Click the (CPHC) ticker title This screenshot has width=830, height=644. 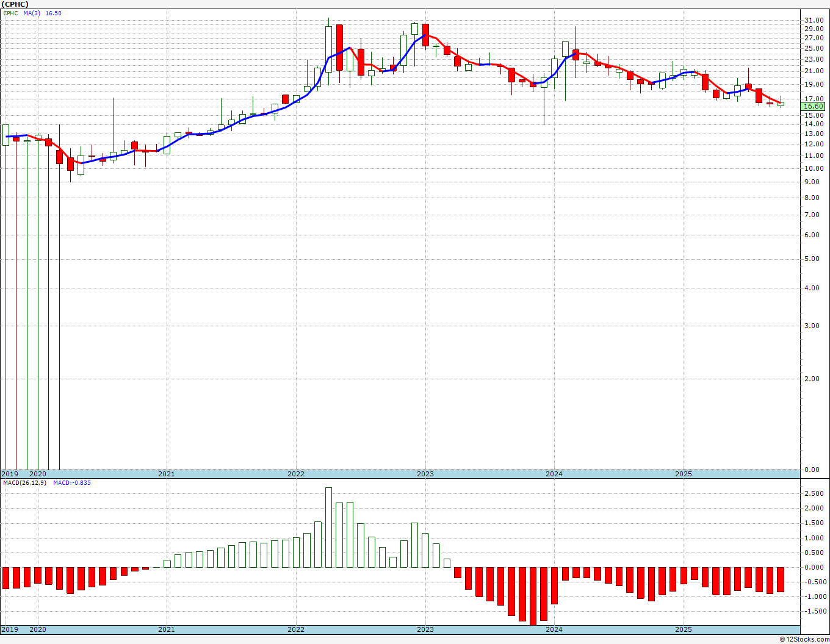coord(15,4)
